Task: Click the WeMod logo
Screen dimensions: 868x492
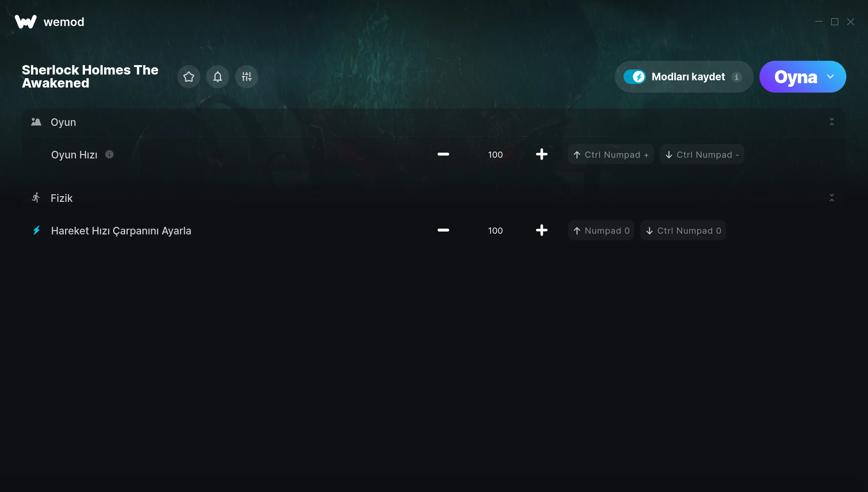Action: pyautogui.click(x=26, y=22)
